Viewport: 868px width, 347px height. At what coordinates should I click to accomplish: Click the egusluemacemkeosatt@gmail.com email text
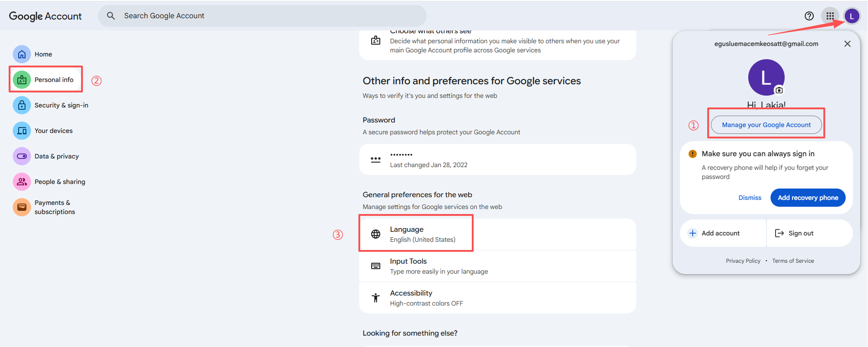pos(766,44)
